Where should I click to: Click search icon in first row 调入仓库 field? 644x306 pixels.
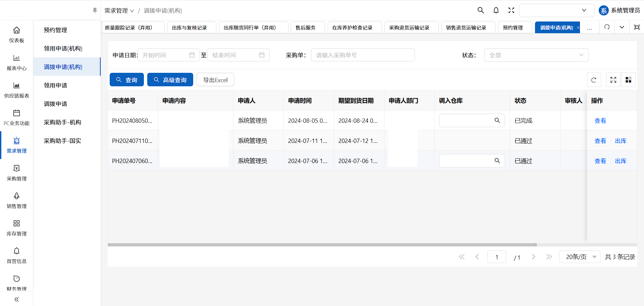[x=497, y=120]
